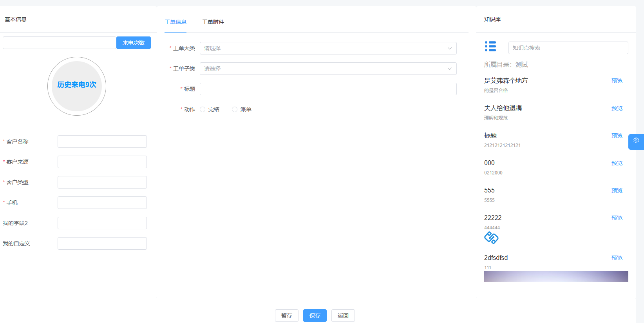644x323 pixels.
Task: Click the 2dfsdfsd title text
Action: pyautogui.click(x=496, y=258)
